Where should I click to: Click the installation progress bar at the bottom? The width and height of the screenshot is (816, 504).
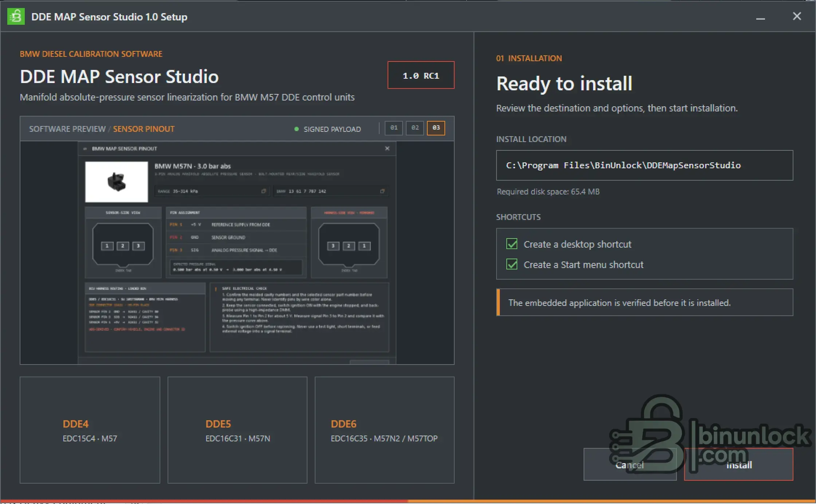tap(408, 501)
